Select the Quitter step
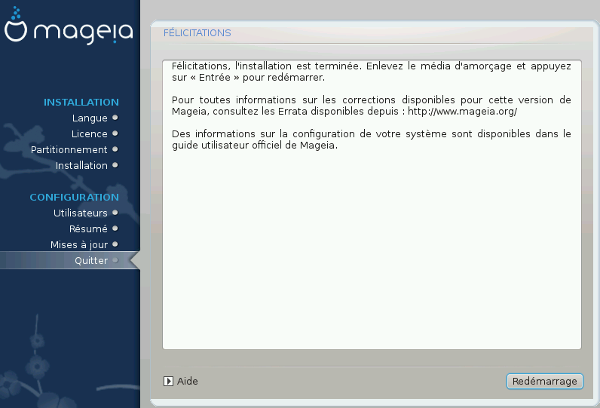Image resolution: width=600 pixels, height=408 pixels. click(x=91, y=261)
